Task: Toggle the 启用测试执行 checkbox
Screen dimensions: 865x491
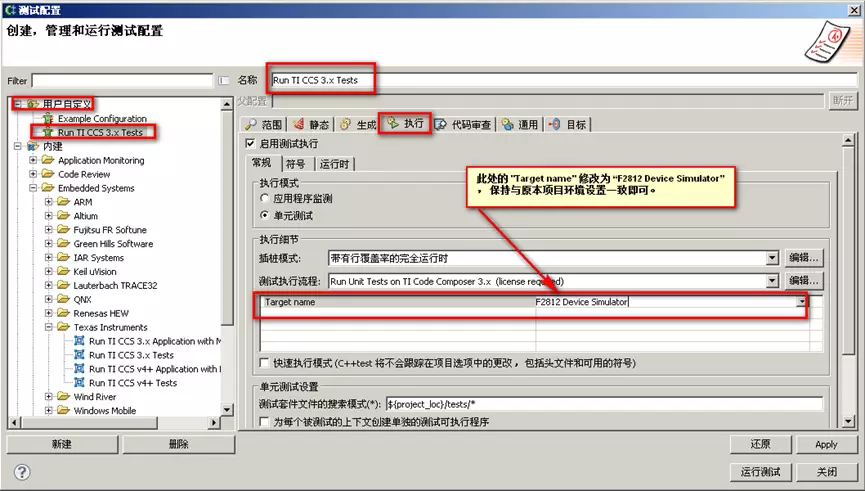Action: point(250,143)
